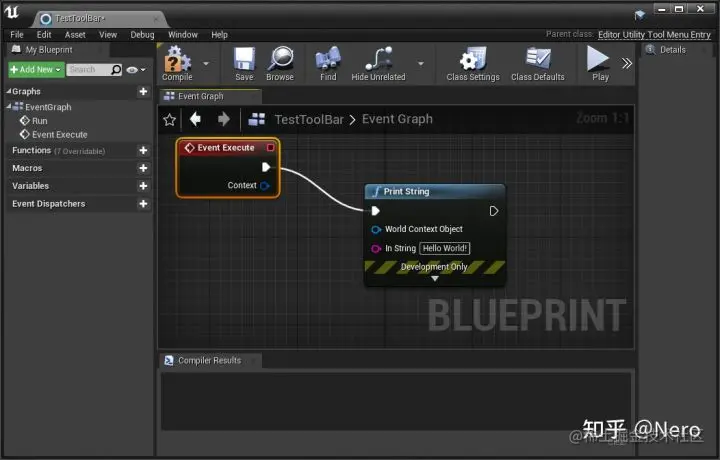This screenshot has width=720, height=460.
Task: Expand toolbar overflow double-arrow
Action: [x=627, y=63]
